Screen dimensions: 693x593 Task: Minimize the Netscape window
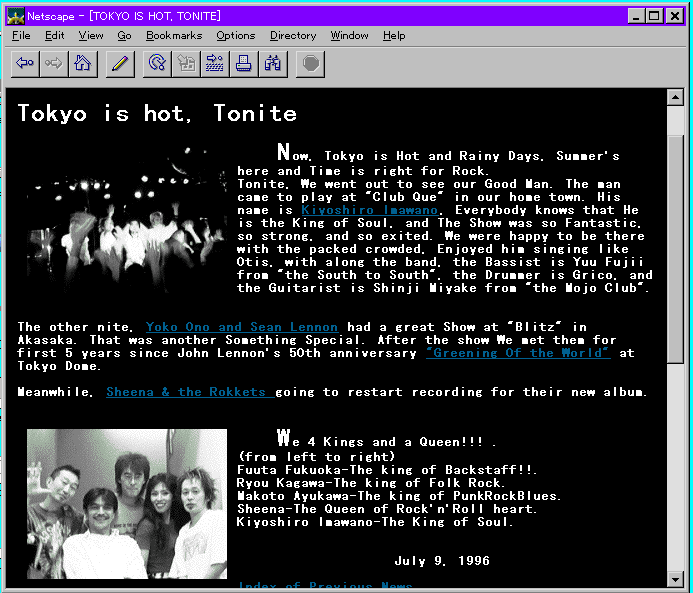(636, 16)
